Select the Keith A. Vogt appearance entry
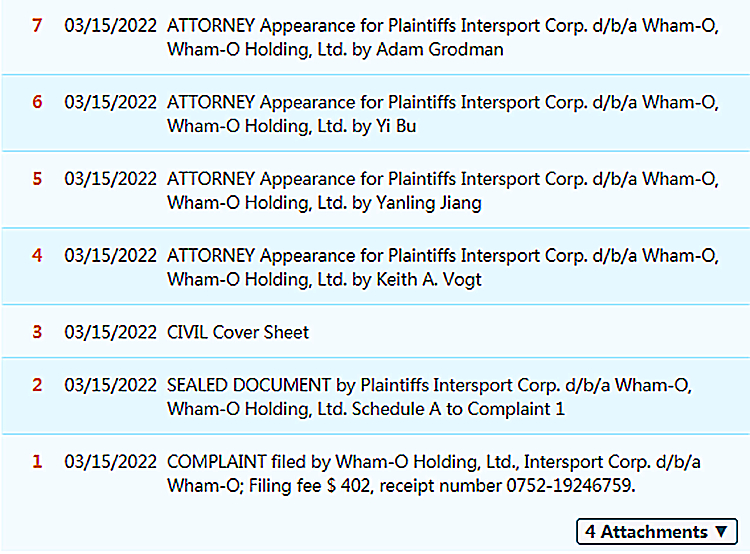Viewport: 750px width, 554px height. (x=442, y=267)
